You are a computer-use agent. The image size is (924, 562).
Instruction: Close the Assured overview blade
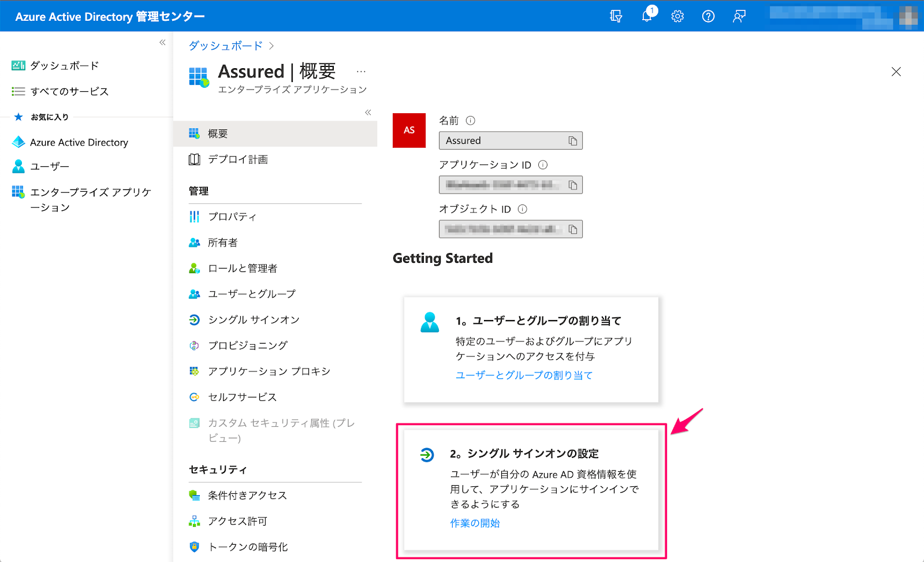coord(896,72)
